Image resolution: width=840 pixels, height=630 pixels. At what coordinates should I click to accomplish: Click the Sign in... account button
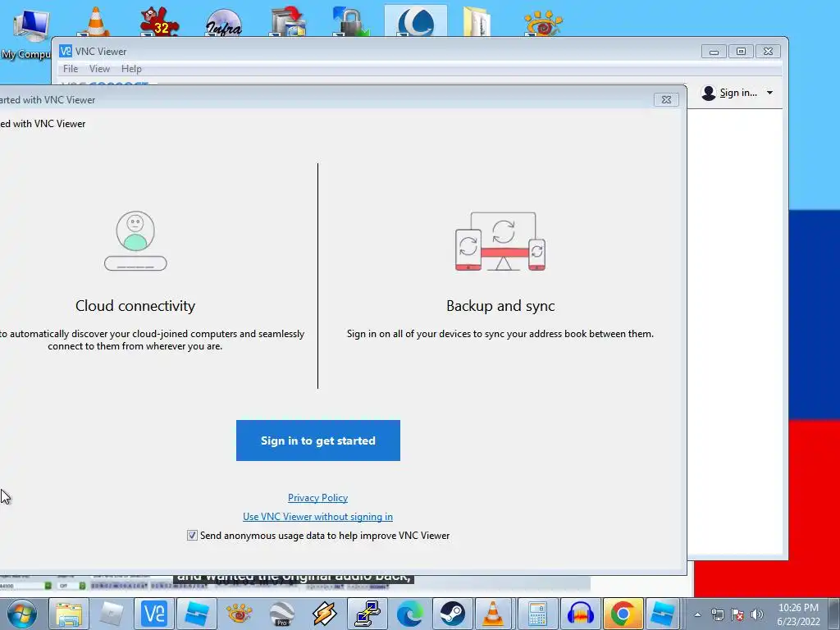(x=737, y=93)
